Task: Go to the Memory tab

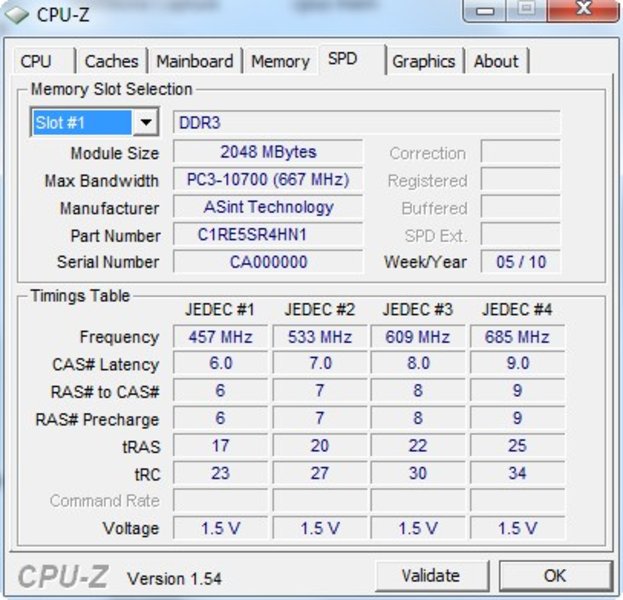Action: pyautogui.click(x=281, y=61)
